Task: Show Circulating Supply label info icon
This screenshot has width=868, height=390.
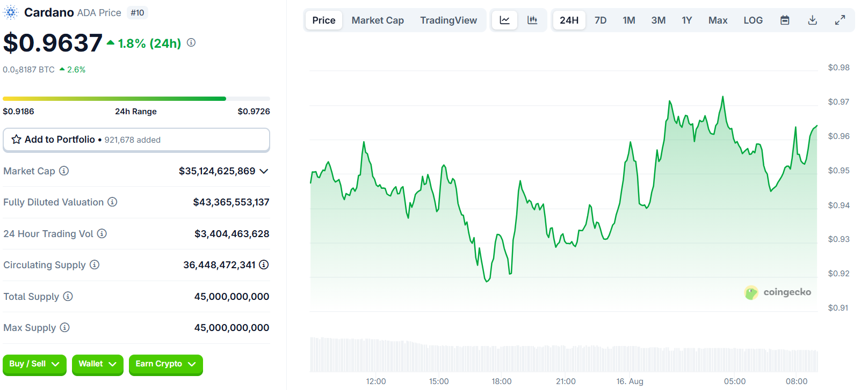Action: (x=95, y=264)
